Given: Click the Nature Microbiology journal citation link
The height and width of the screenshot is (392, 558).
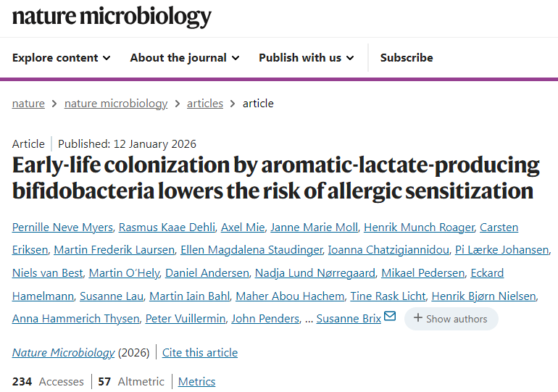Looking at the screenshot, I should pyautogui.click(x=64, y=353).
